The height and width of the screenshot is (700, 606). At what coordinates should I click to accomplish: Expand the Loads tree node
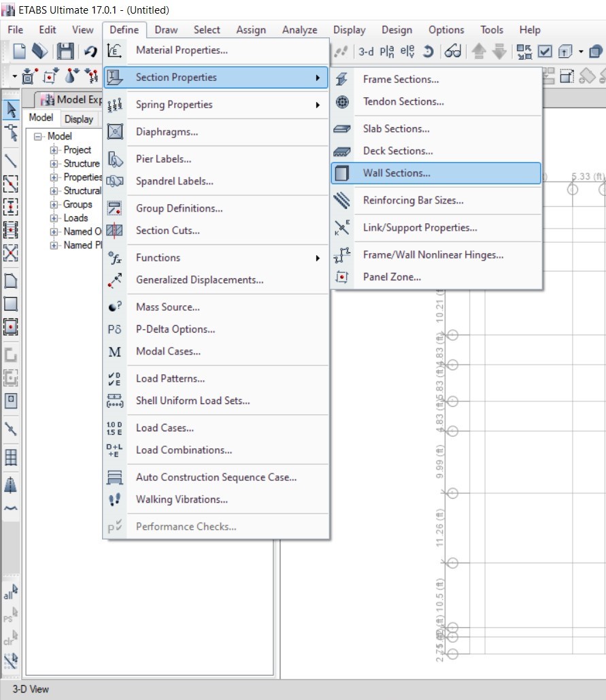point(54,218)
